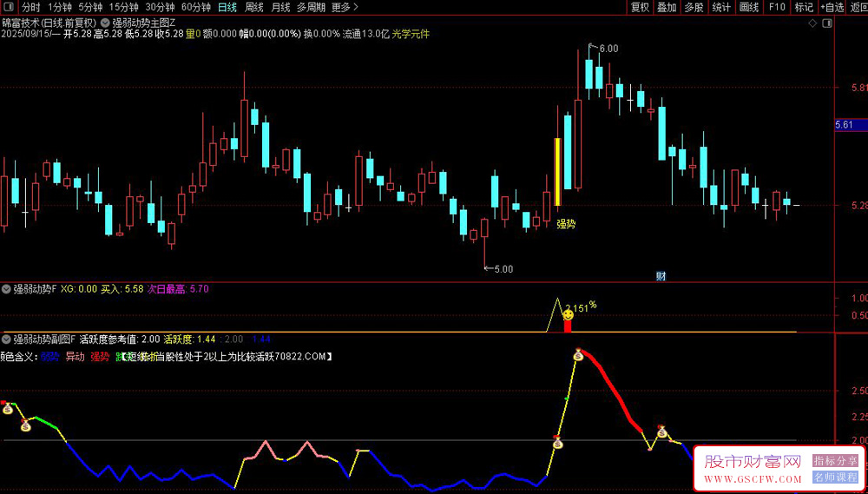Image resolution: width=868 pixels, height=494 pixels.
Task: Open dropdown next to 强弱动势主图Z indicator
Action: click(x=105, y=23)
